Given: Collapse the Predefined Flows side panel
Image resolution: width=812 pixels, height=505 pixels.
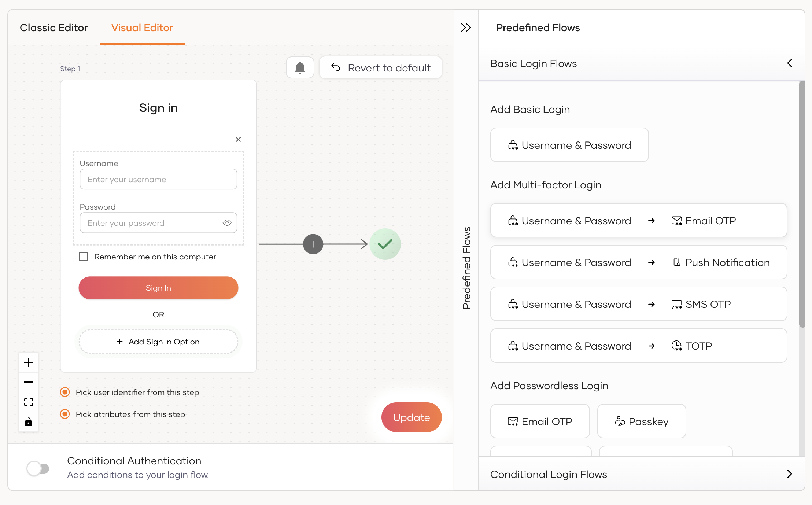Looking at the screenshot, I should click(x=466, y=27).
